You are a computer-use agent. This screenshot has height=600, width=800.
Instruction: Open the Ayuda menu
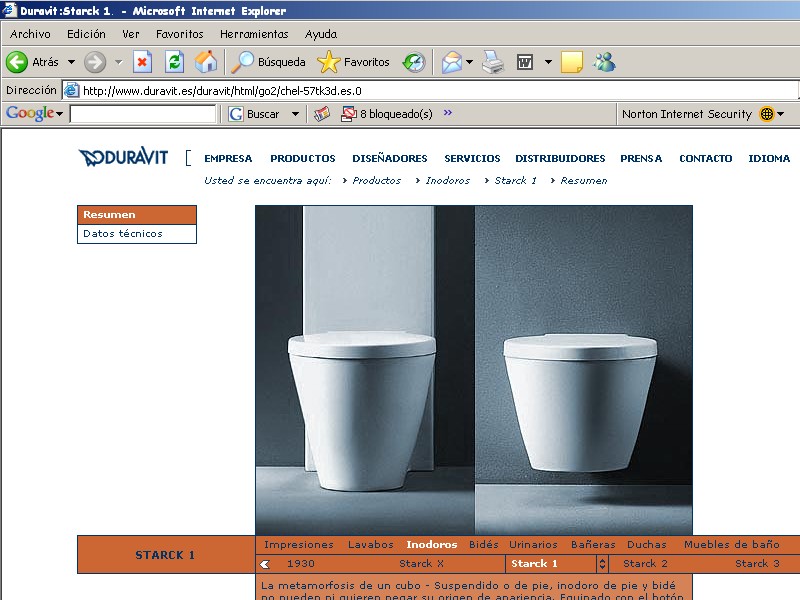(x=321, y=34)
